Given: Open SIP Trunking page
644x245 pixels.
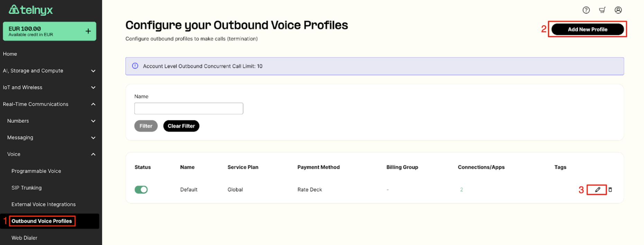Looking at the screenshot, I should [27, 187].
